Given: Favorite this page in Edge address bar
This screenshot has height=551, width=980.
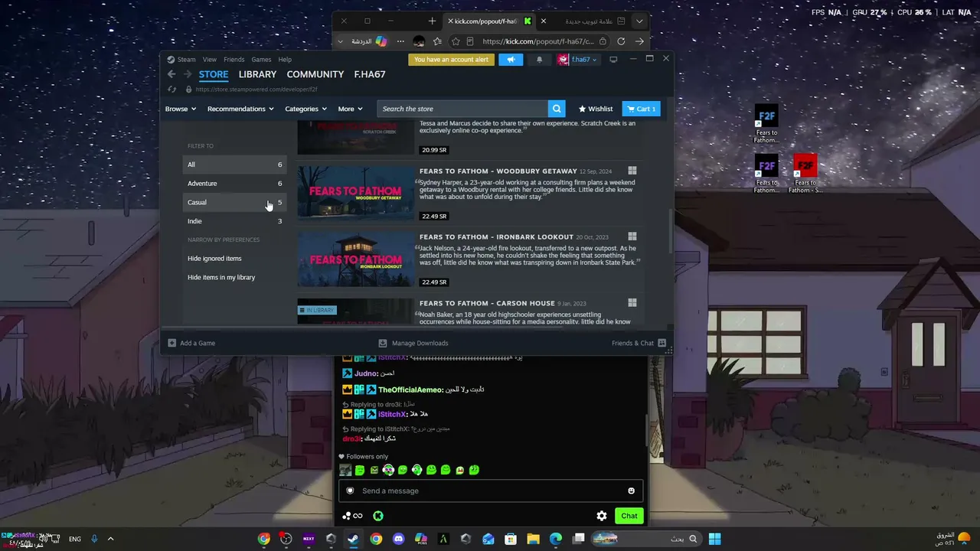Looking at the screenshot, I should [456, 41].
